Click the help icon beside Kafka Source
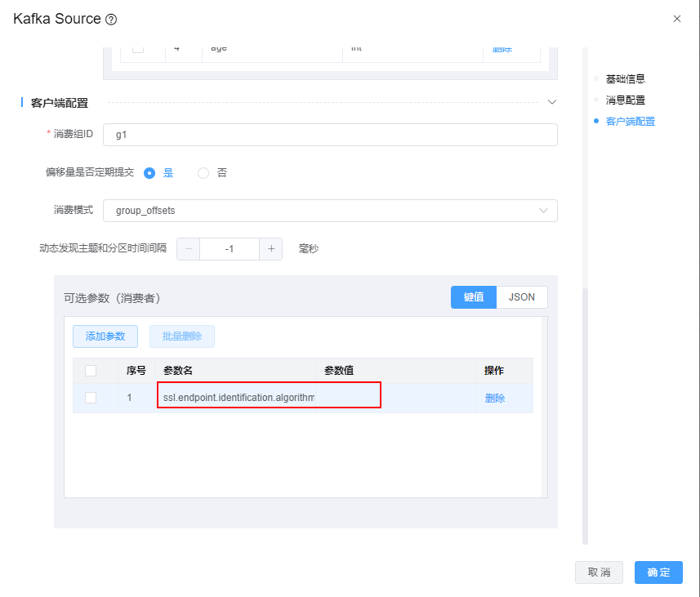This screenshot has height=597, width=700. pyautogui.click(x=112, y=19)
